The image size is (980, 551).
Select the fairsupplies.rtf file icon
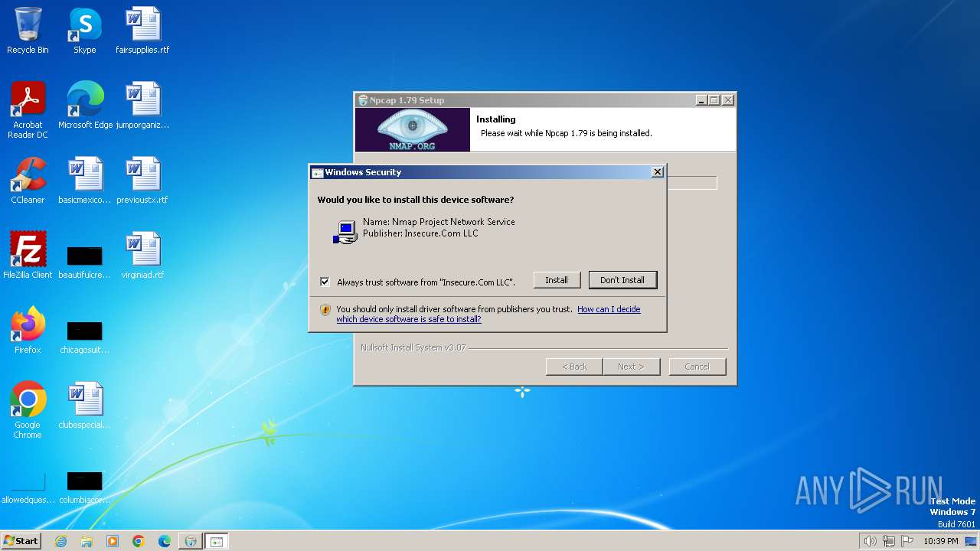tap(142, 31)
